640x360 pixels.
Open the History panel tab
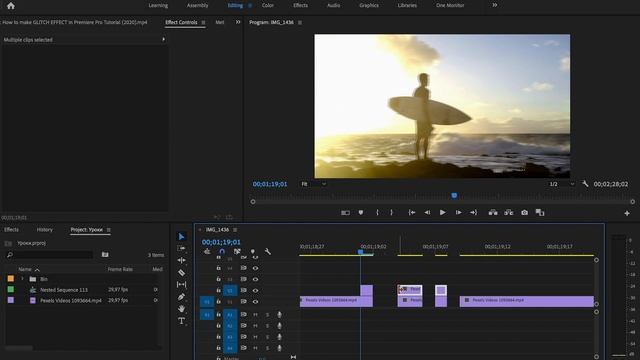44,230
